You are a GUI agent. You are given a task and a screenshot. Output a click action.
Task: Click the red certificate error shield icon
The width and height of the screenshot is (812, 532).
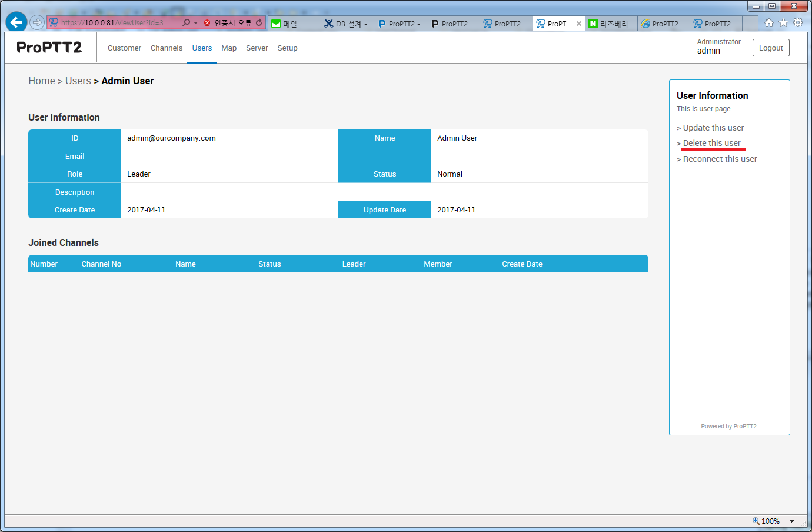[x=207, y=23]
